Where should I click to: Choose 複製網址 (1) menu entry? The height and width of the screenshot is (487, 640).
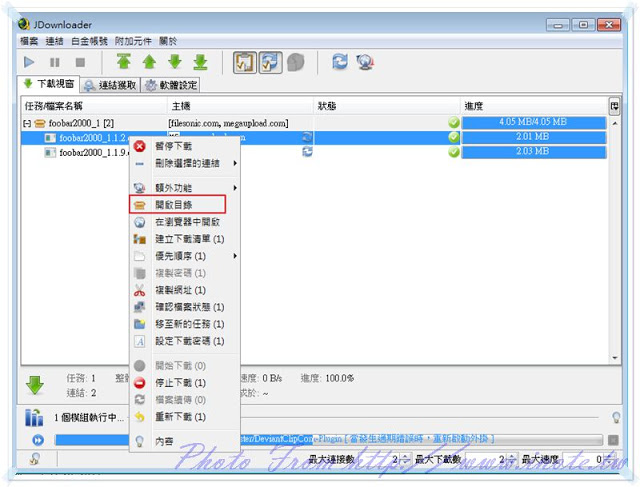[184, 290]
